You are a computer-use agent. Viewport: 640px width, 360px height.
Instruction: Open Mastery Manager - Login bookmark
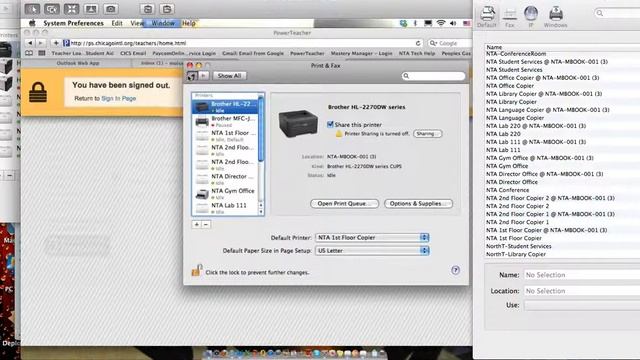pyautogui.click(x=361, y=53)
